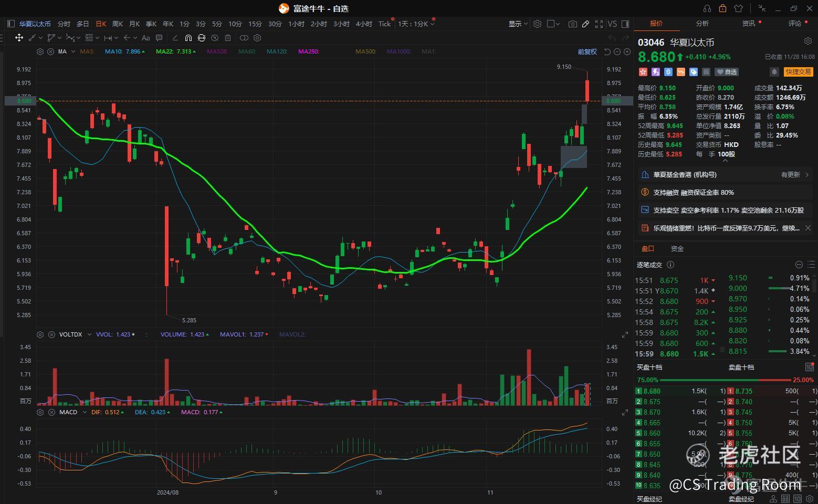Change theme skin with shirt icon
This screenshot has height=504, width=818.
(x=739, y=8)
